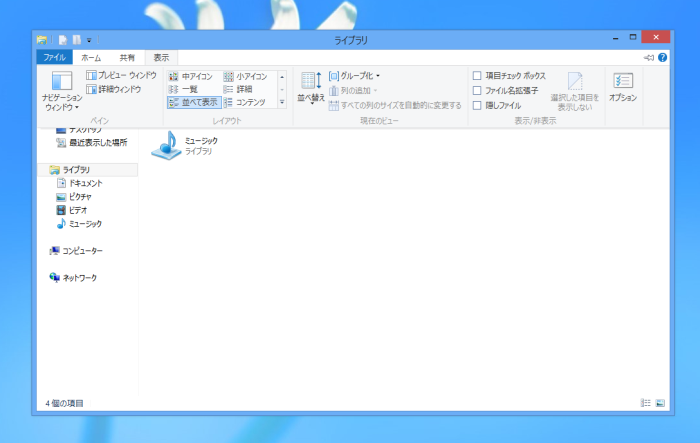700x443 pixels.
Task: Open the ナビゲーション ウィンドウ dropdown
Action: click(x=62, y=92)
